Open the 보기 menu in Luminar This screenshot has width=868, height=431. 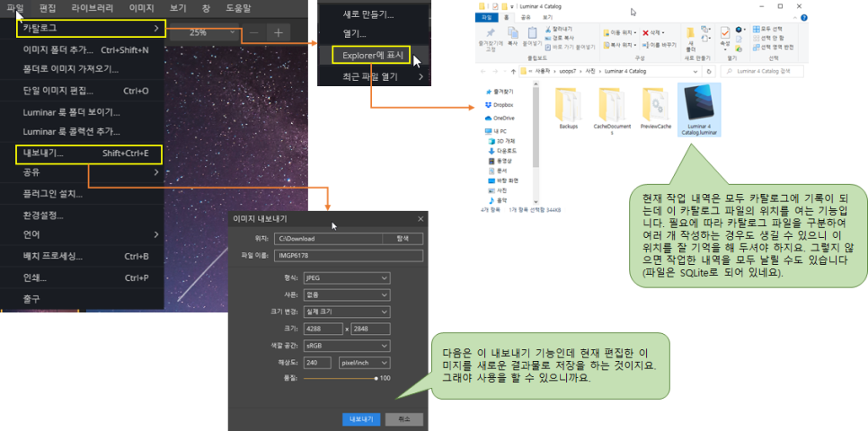click(x=178, y=8)
